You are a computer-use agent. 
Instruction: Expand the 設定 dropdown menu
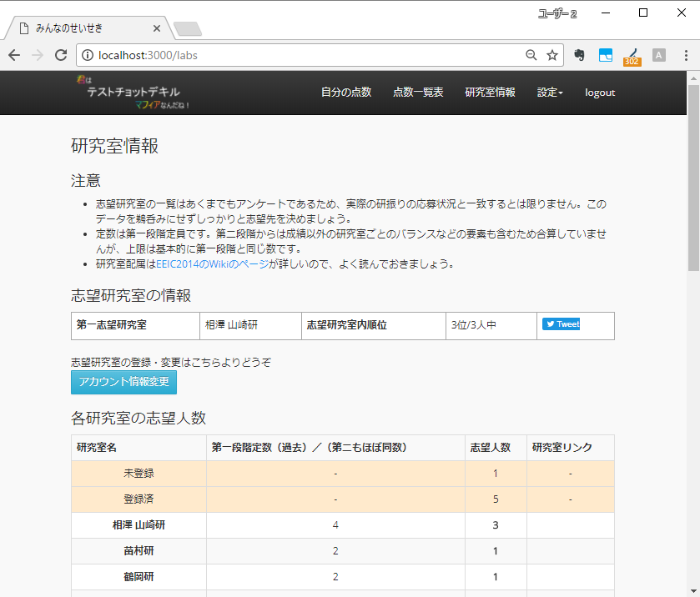coord(550,93)
